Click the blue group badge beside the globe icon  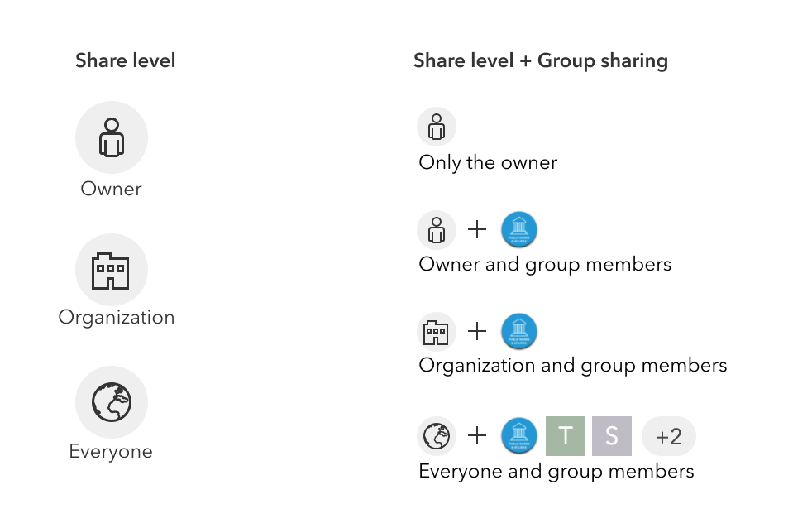(520, 436)
